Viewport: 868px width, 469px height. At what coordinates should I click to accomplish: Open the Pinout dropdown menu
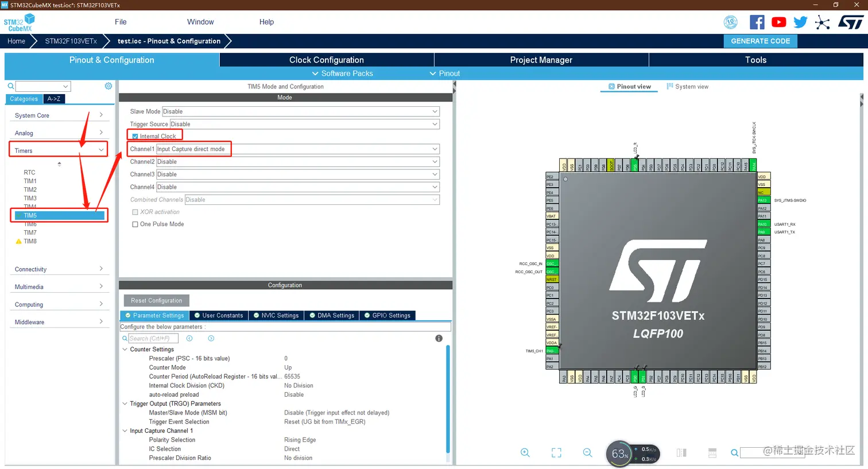tap(445, 73)
